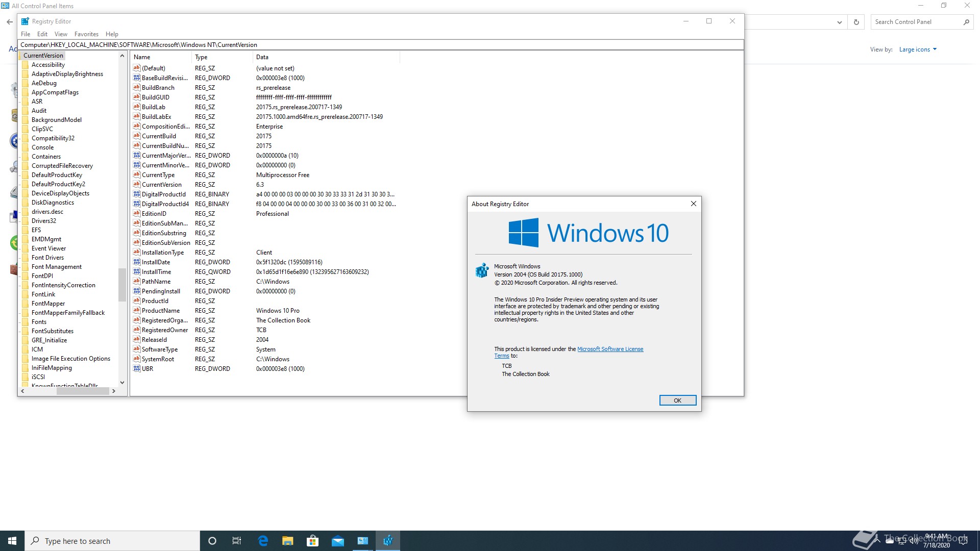Screen dimensions: 980x551
Task: Open the Edit menu in Registry Editor
Action: pos(42,34)
